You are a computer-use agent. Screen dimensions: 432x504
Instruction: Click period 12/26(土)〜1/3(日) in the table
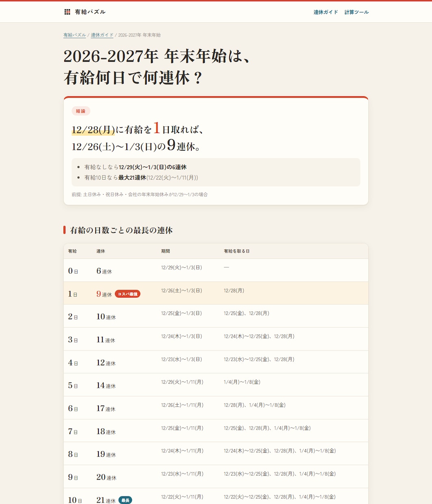pyautogui.click(x=181, y=291)
